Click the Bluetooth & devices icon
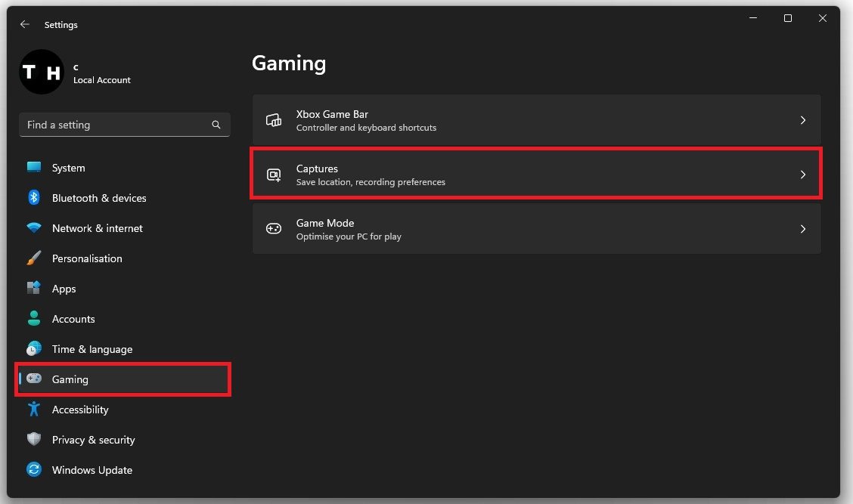Viewport: 853px width, 504px height. [x=34, y=198]
